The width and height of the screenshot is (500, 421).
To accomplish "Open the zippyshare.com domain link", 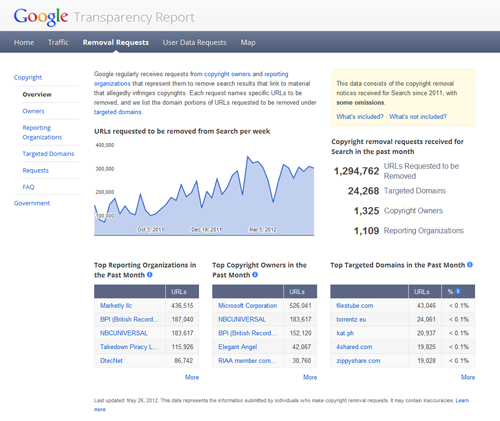I will point(358,360).
